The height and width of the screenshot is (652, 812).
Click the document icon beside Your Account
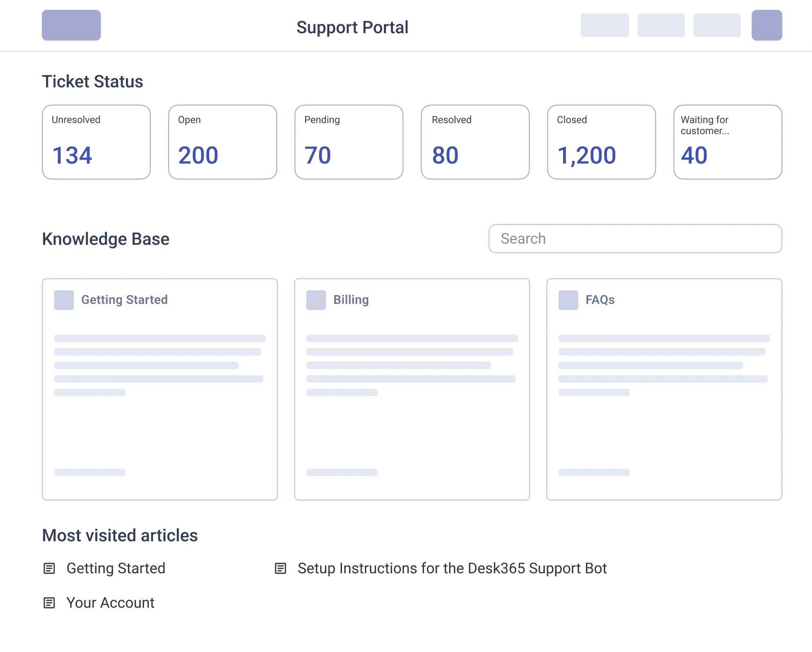tap(49, 603)
